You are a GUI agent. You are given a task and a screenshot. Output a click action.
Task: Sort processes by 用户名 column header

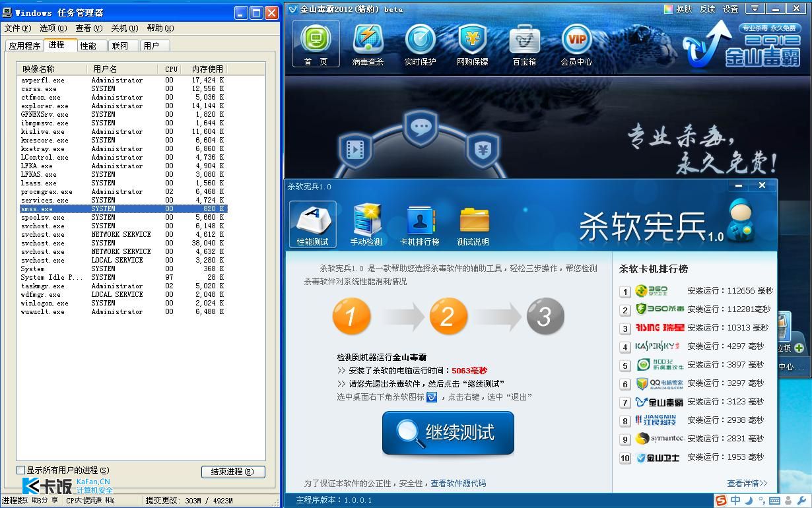click(x=122, y=69)
